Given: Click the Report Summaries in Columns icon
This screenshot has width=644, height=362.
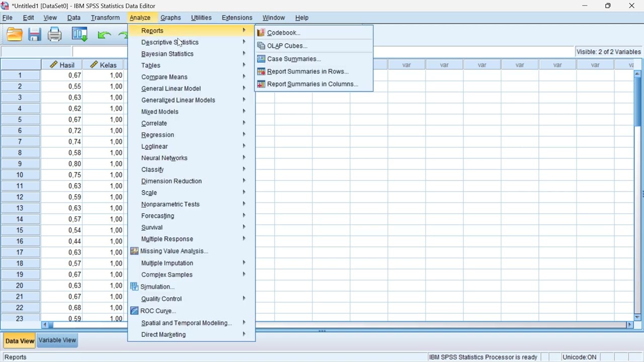Looking at the screenshot, I should 261,84.
